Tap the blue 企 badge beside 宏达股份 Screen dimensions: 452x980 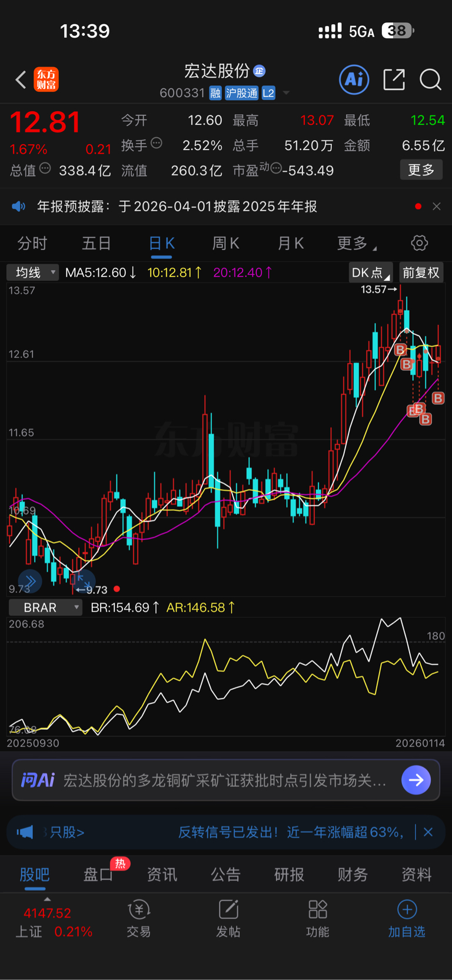pyautogui.click(x=259, y=71)
